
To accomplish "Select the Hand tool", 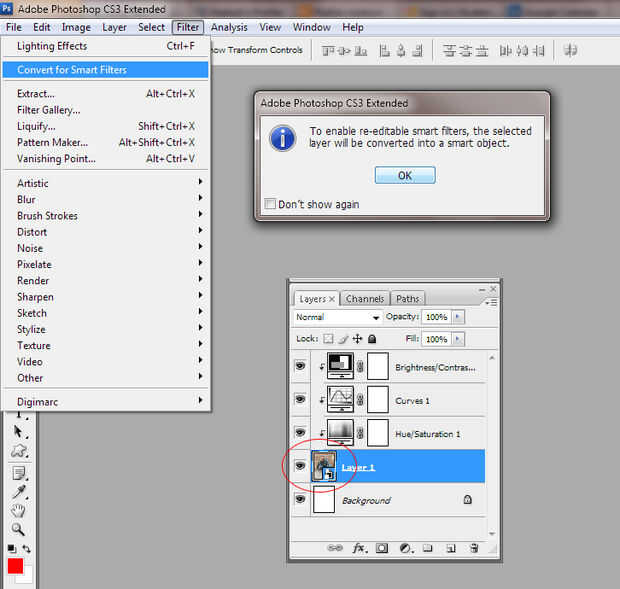I will click(18, 510).
